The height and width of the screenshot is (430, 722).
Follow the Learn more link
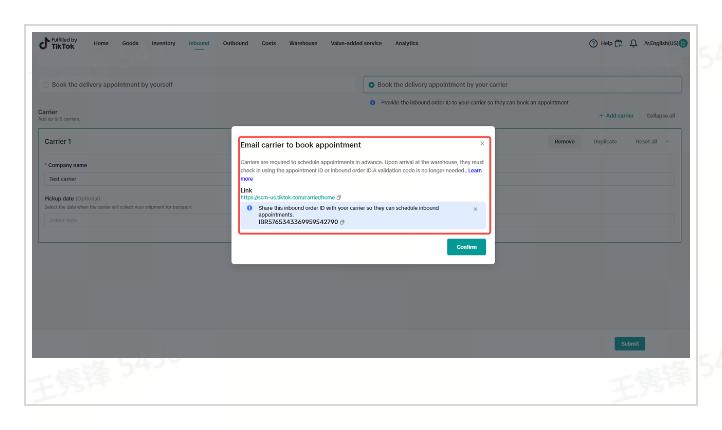click(x=475, y=170)
